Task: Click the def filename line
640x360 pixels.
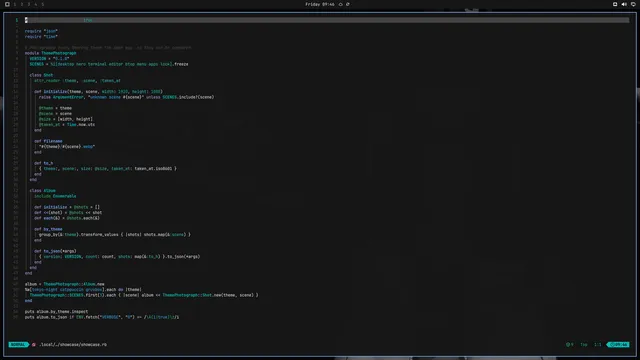Action: click(48, 141)
